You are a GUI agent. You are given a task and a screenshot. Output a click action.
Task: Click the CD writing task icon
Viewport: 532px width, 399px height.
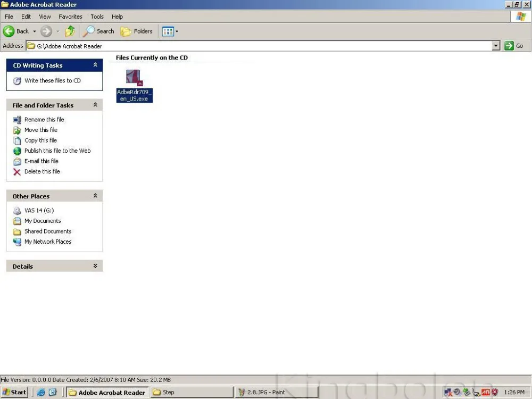click(x=17, y=81)
